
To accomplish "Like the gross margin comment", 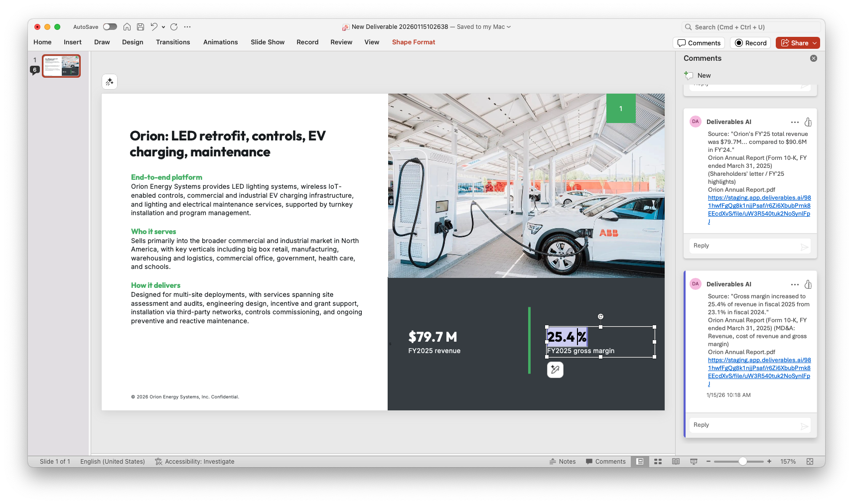I will pyautogui.click(x=808, y=284).
